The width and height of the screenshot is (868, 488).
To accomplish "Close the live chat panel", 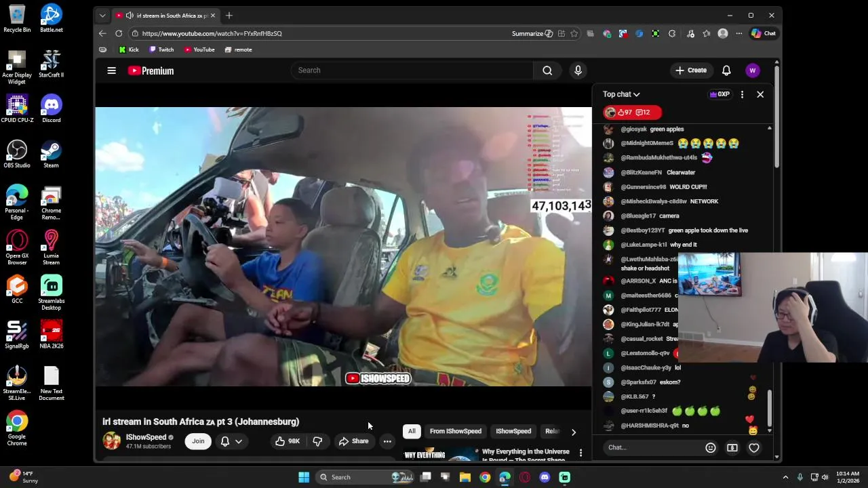I will (760, 94).
